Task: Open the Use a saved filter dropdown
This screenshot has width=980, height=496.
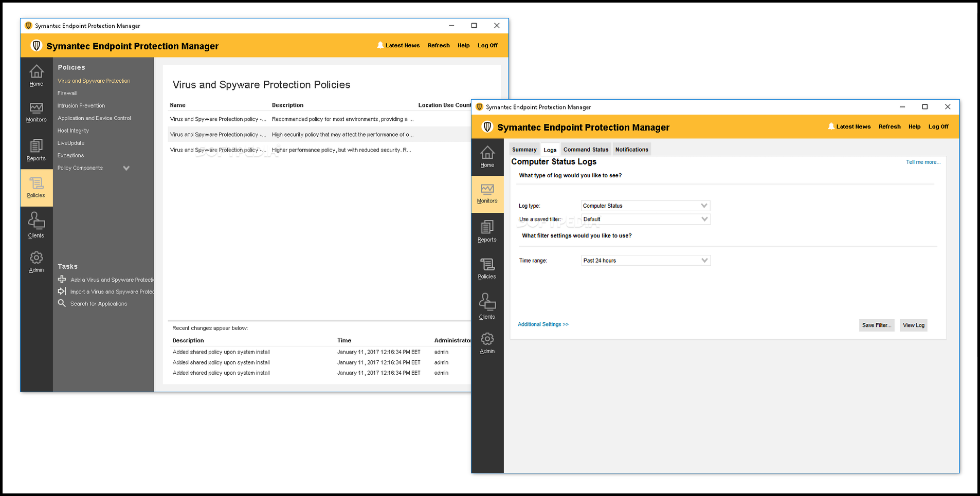Action: [645, 219]
